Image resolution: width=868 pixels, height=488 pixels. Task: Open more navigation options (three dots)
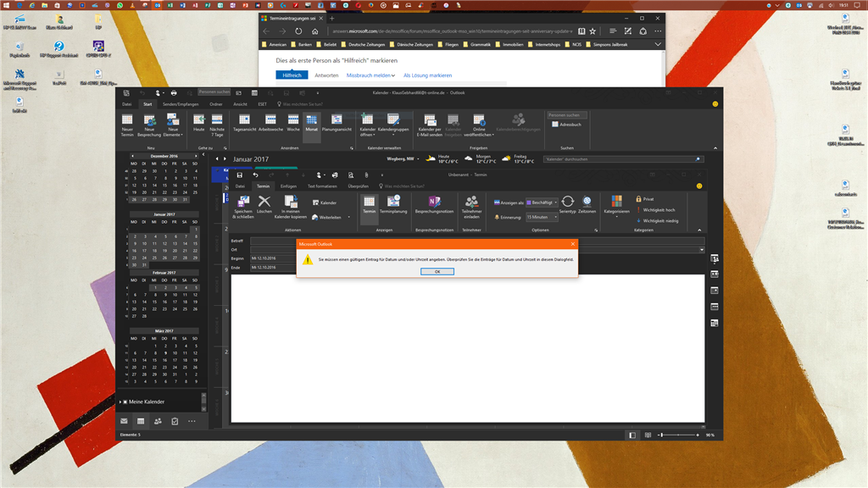click(192, 421)
